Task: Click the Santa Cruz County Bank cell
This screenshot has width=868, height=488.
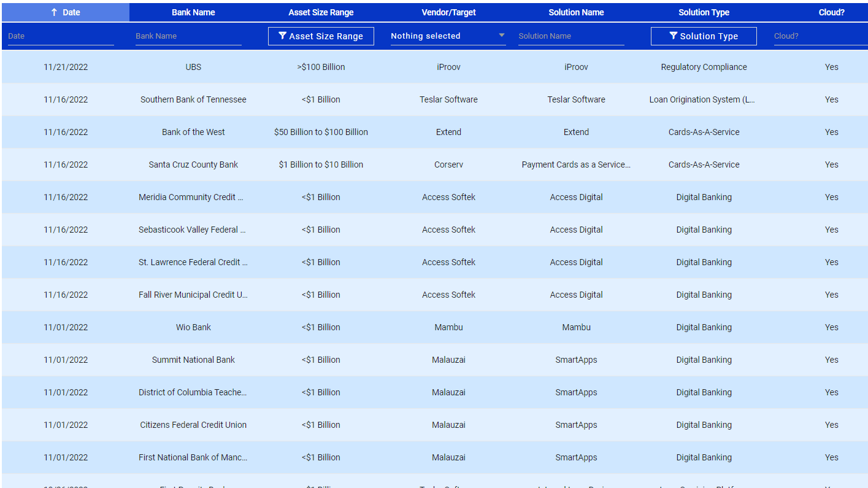Action: pyautogui.click(x=193, y=165)
